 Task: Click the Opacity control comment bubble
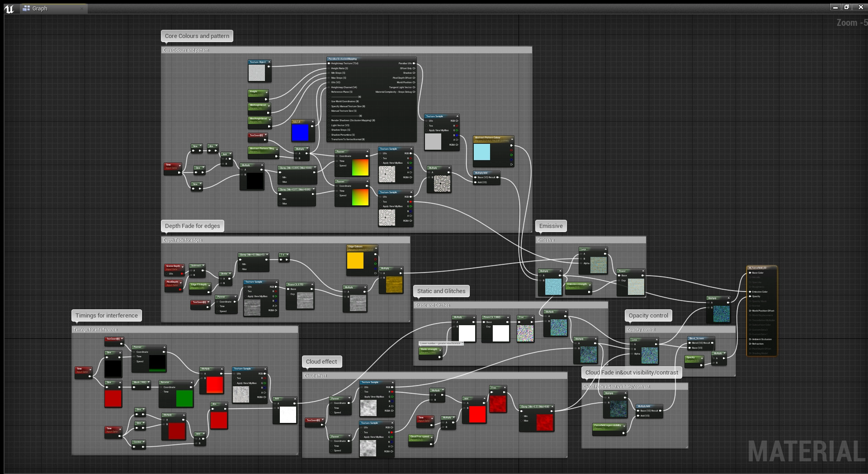pyautogui.click(x=648, y=316)
